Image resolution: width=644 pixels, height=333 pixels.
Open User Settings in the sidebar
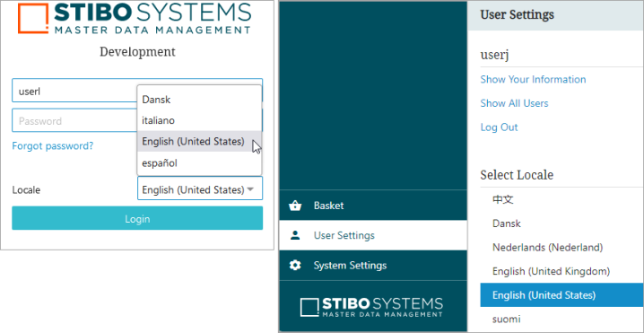click(373, 235)
